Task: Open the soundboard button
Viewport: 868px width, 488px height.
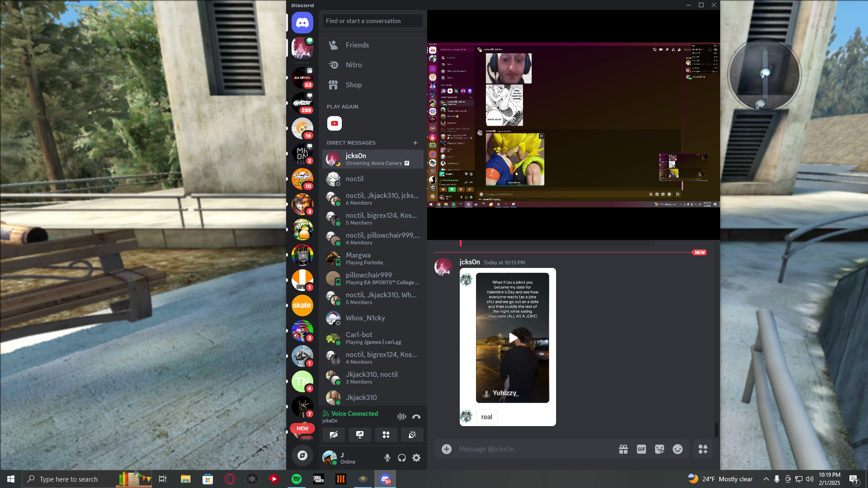Action: coord(412,435)
